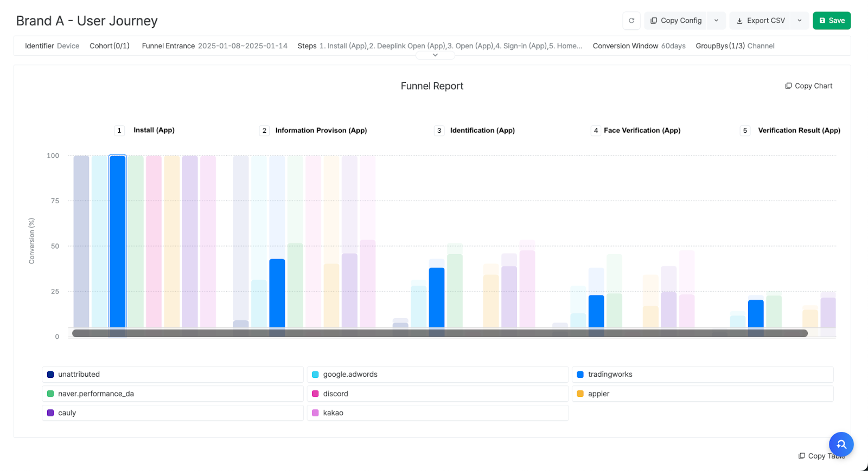
Task: Toggle the tradingworks legend series
Action: tap(610, 375)
